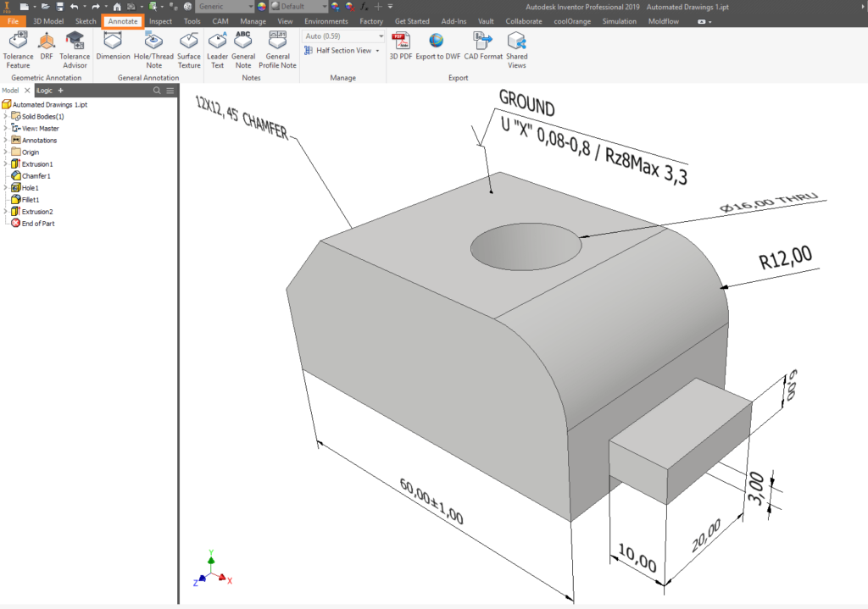Expand the Extrusion1 feature

click(x=6, y=163)
